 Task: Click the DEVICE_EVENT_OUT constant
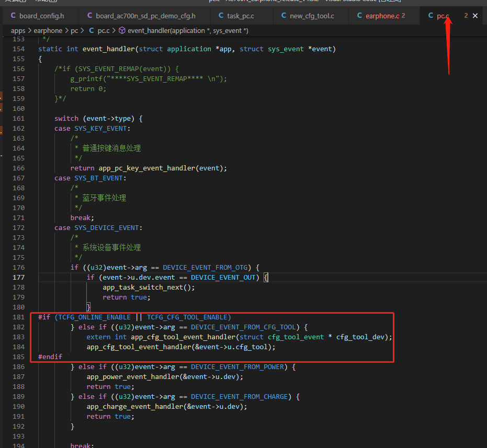pos(223,278)
